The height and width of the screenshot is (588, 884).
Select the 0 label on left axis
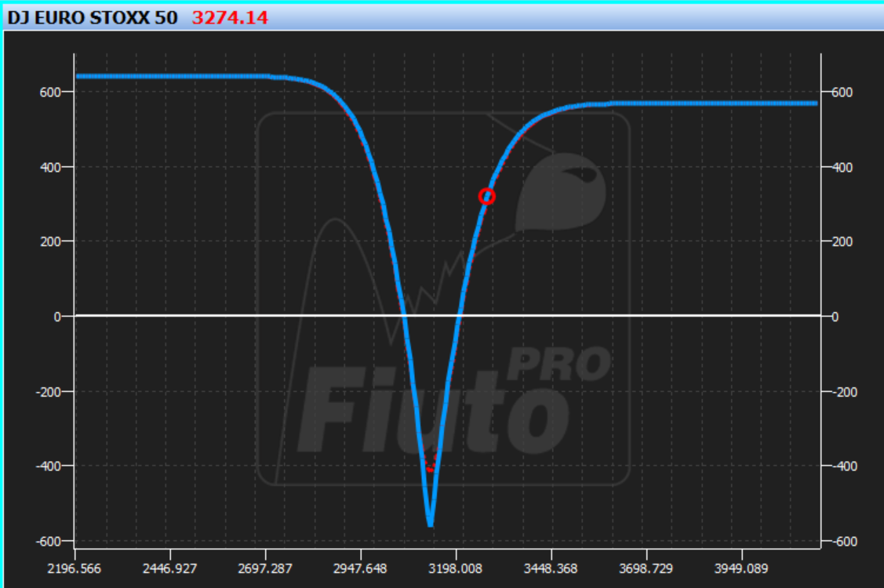tap(57, 317)
